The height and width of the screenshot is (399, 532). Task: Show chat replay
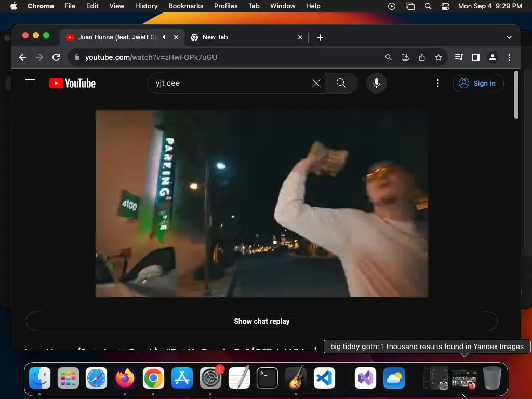tap(262, 321)
